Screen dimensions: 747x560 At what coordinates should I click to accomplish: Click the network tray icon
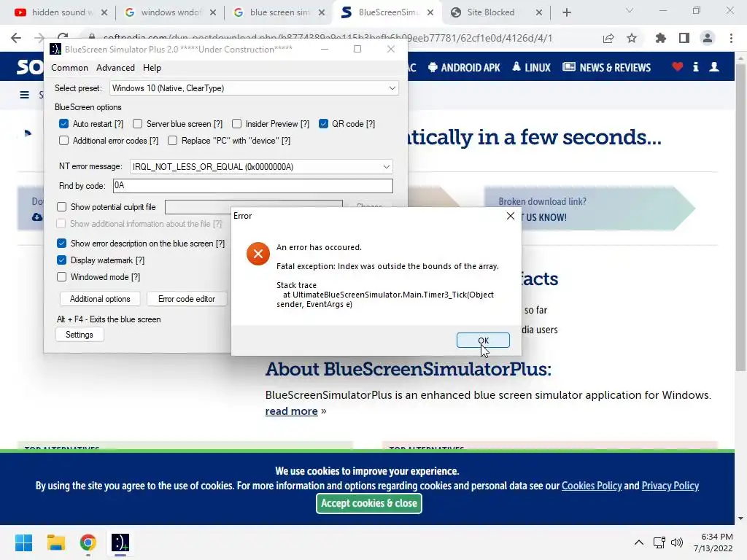[659, 542]
